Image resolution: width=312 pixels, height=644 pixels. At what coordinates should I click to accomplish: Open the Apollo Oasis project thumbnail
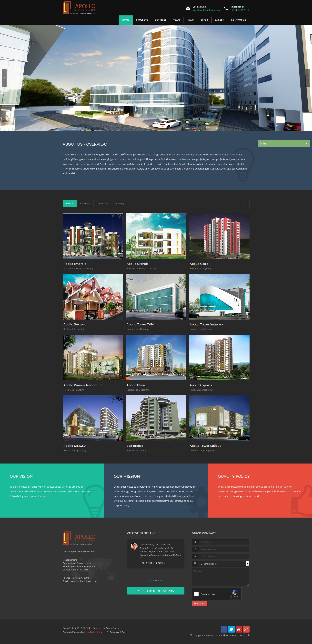pos(219,236)
